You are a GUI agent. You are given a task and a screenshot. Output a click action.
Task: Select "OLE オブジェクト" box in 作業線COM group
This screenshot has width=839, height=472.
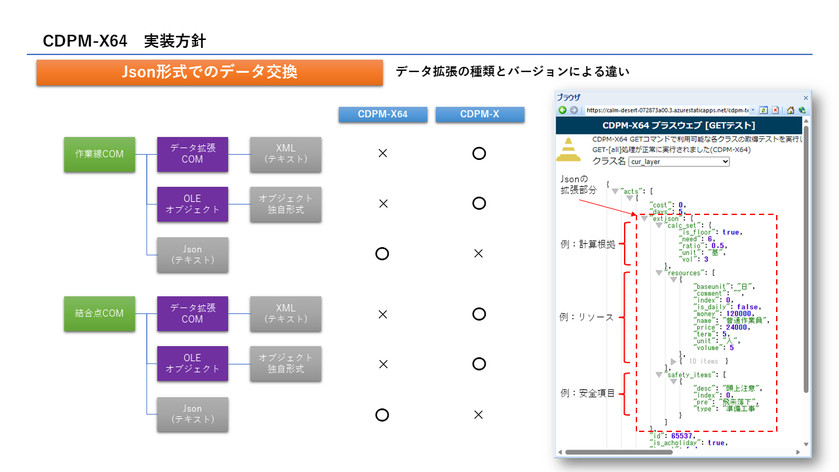[193, 204]
